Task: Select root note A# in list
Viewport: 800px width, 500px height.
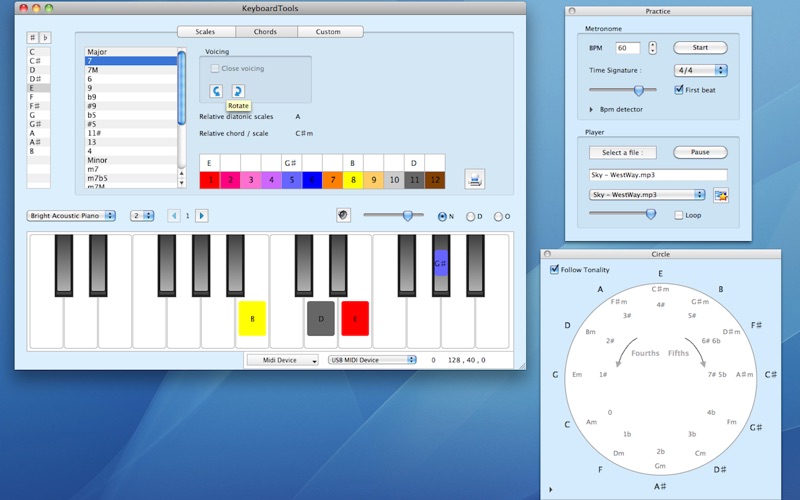Action: (x=39, y=142)
